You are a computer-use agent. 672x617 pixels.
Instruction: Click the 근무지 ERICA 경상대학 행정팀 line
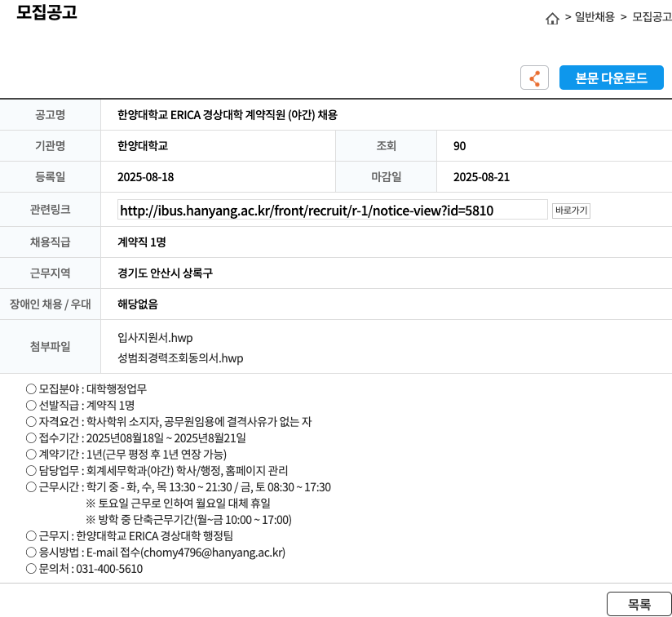(130, 536)
